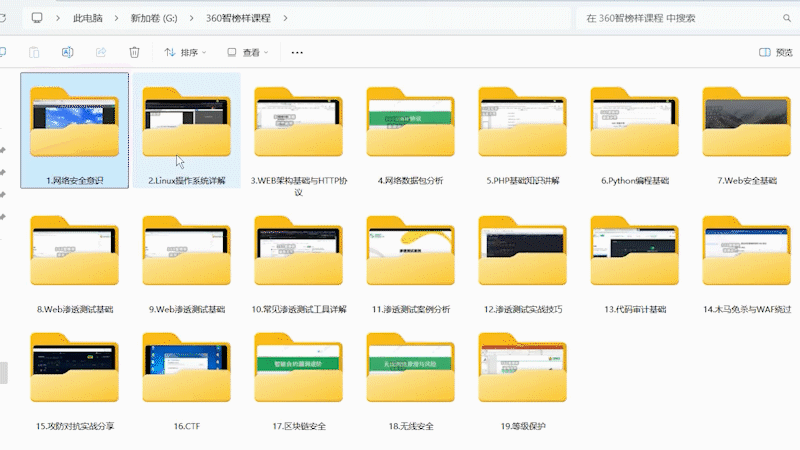
Task: Open the three-dots more options menu
Action: pos(297,52)
